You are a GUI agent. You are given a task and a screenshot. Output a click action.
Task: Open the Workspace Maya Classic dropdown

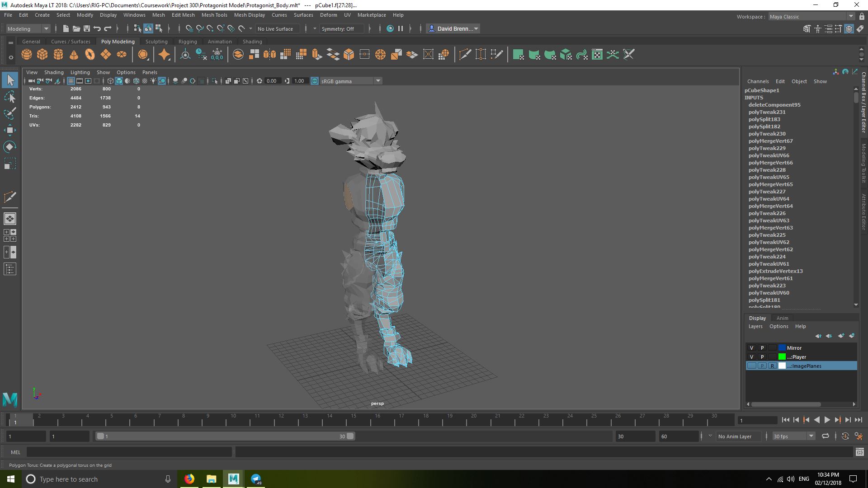(x=811, y=17)
